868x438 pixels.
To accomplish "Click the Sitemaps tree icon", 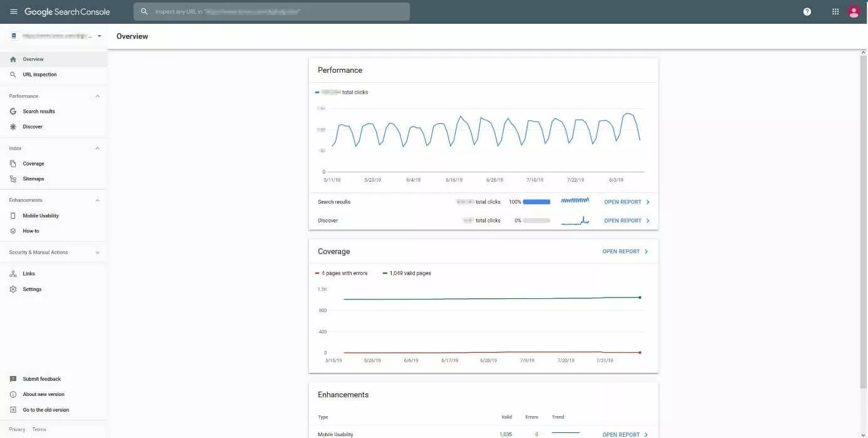I will pyautogui.click(x=13, y=179).
